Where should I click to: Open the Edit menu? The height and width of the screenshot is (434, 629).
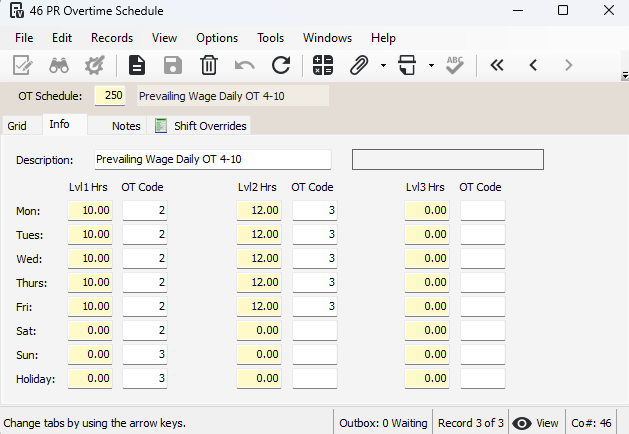62,38
